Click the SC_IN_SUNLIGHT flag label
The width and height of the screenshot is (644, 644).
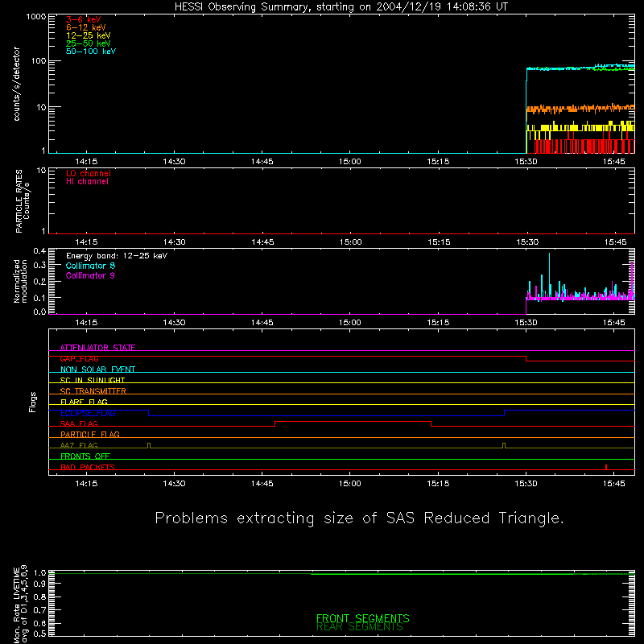pyautogui.click(x=93, y=380)
